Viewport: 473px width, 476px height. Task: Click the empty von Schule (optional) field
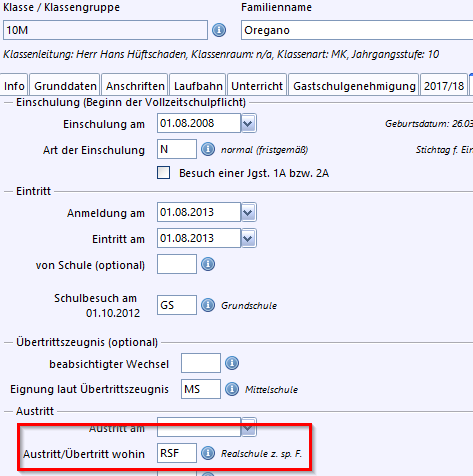[177, 264]
